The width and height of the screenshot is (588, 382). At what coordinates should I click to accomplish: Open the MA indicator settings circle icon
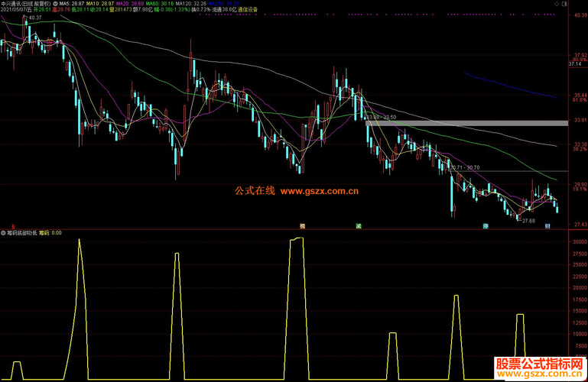point(55,3)
